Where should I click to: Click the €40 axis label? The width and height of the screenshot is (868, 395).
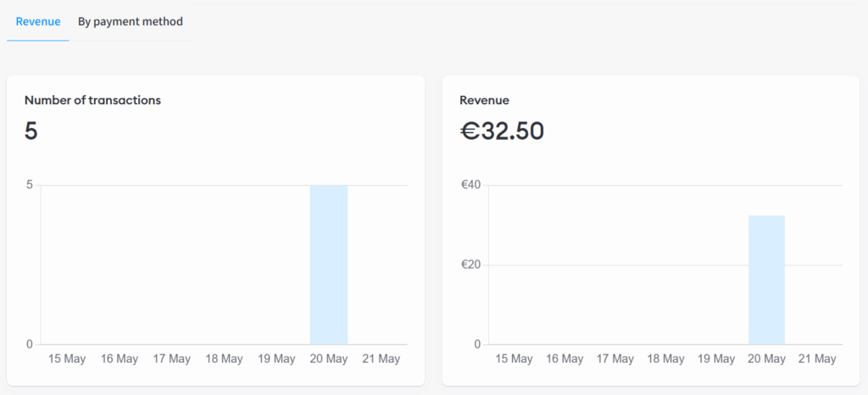pyautogui.click(x=470, y=186)
